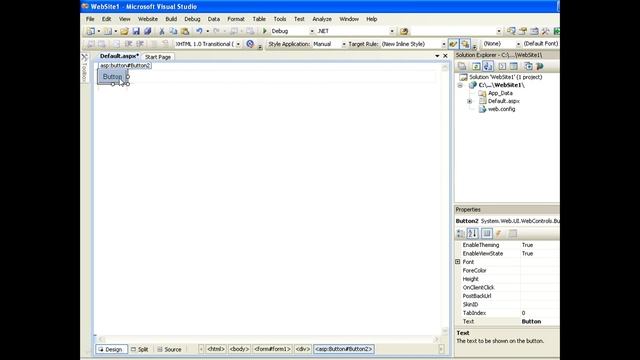This screenshot has height=360, width=640.
Task: Click the Button control on the design surface
Action: 112,77
